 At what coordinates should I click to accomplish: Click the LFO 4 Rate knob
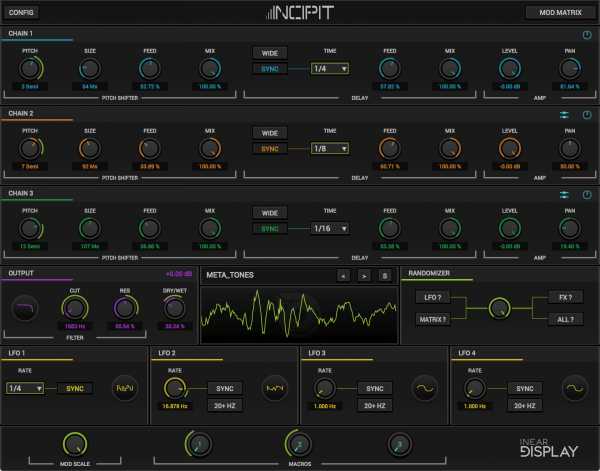click(474, 388)
